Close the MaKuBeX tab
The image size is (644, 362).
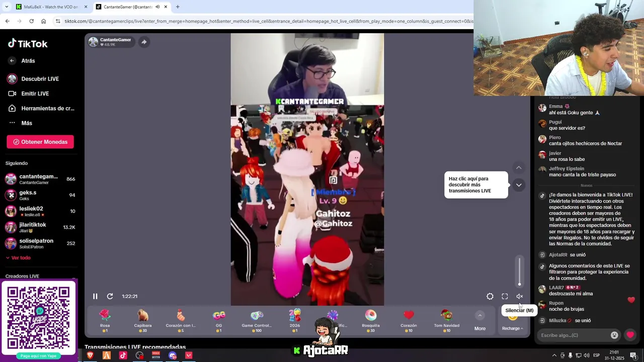[x=86, y=7]
